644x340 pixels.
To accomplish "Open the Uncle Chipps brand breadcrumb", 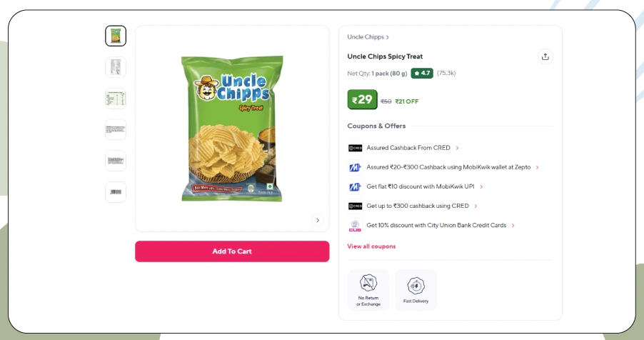I will pyautogui.click(x=368, y=37).
